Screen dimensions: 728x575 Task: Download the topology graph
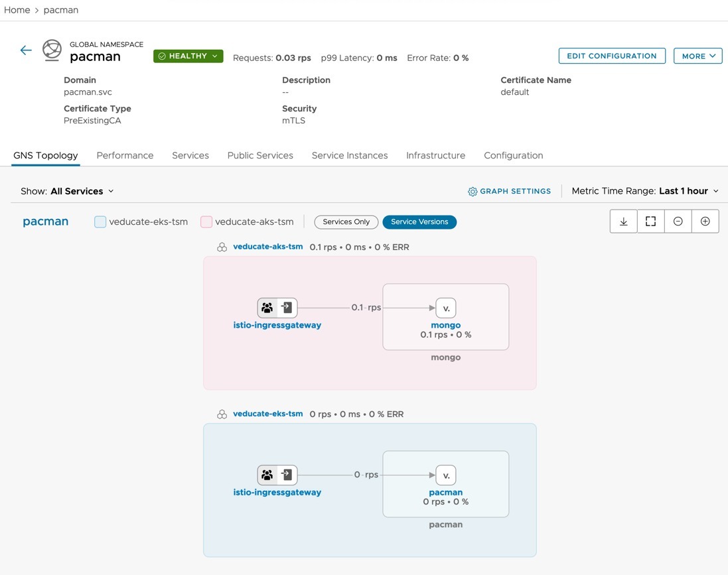coord(624,222)
